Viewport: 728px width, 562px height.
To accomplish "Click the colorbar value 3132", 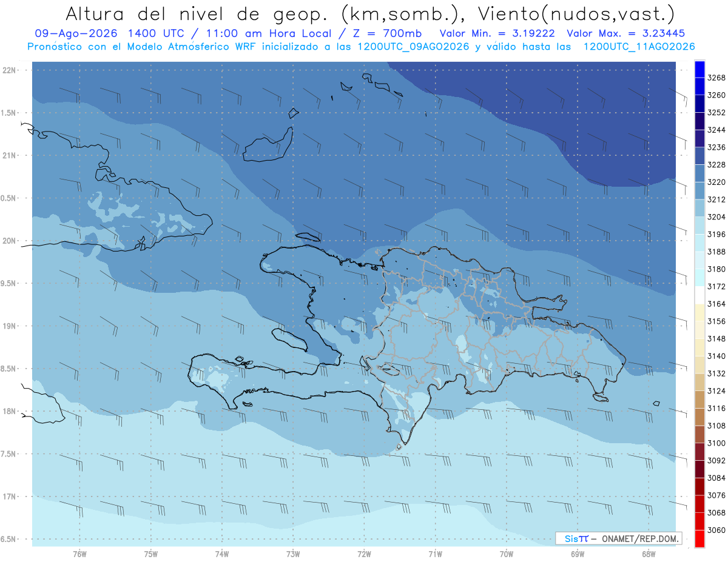I will [x=716, y=373].
